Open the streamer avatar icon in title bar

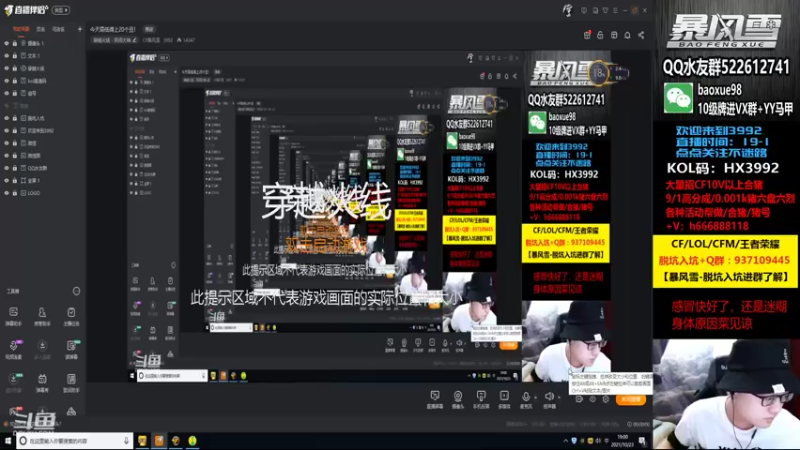pos(567,10)
